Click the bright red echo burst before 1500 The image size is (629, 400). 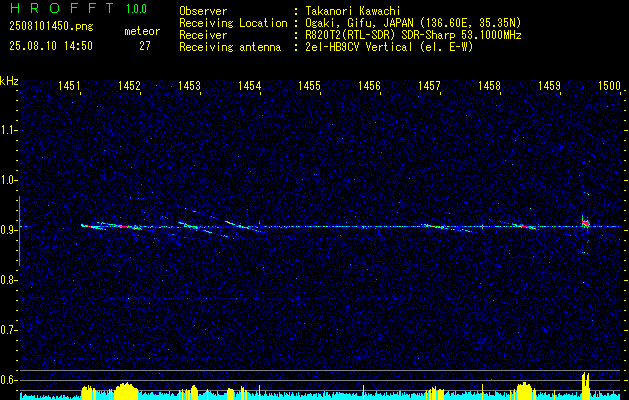[586, 223]
